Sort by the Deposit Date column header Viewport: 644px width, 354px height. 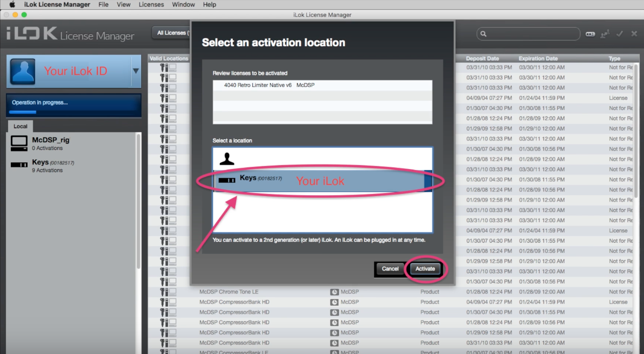482,59
